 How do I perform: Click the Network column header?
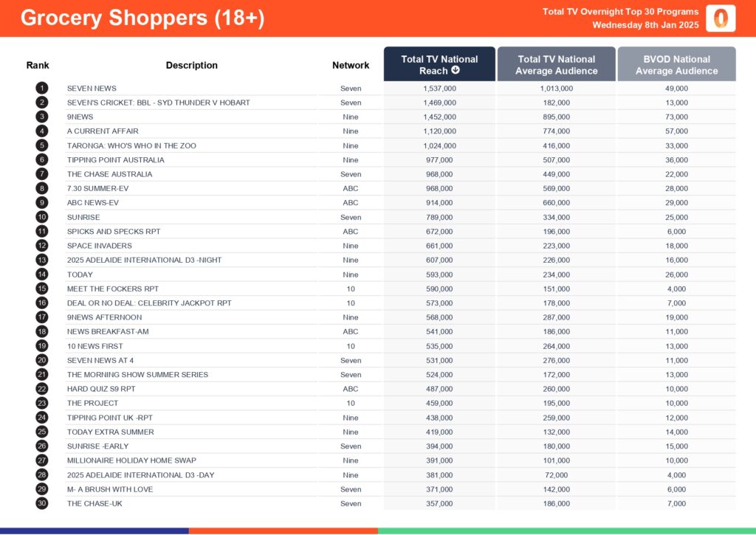pyautogui.click(x=351, y=65)
